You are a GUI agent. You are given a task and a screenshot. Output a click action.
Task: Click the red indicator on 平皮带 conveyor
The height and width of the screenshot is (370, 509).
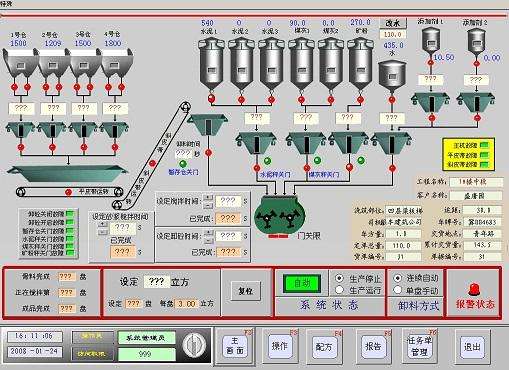(x=68, y=192)
